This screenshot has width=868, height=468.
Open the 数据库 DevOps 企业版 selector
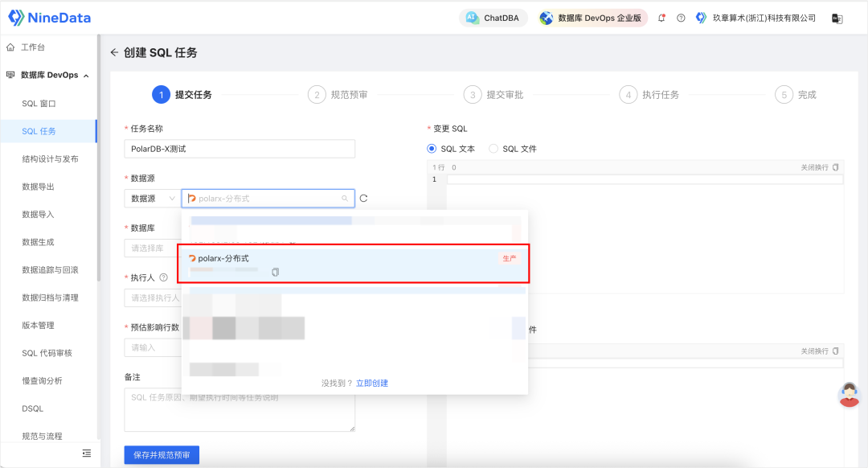click(x=592, y=18)
